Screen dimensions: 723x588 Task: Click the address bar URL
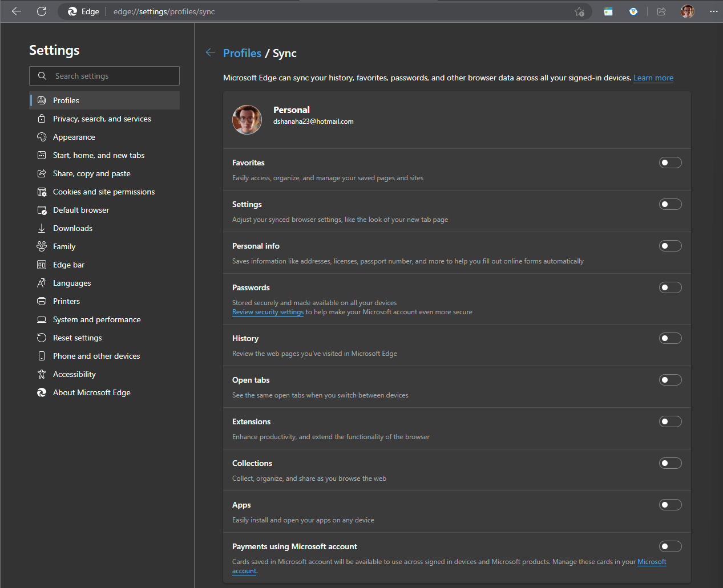[x=164, y=11]
